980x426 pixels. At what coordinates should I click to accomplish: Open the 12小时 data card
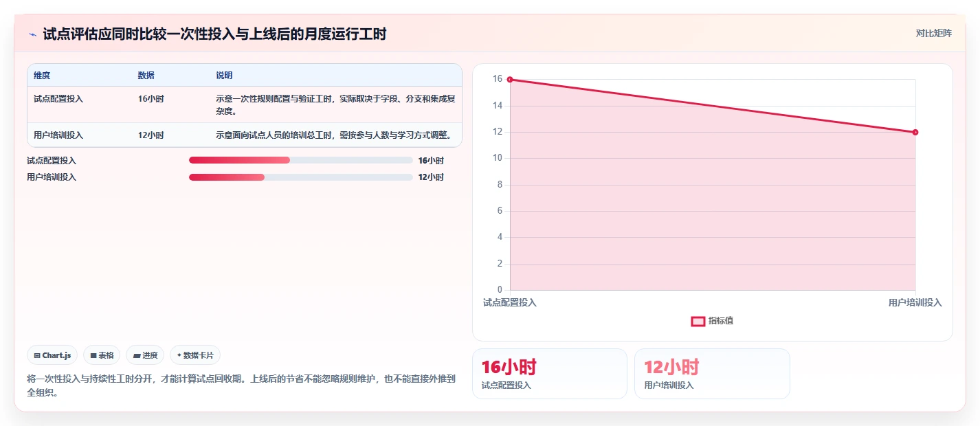point(712,374)
